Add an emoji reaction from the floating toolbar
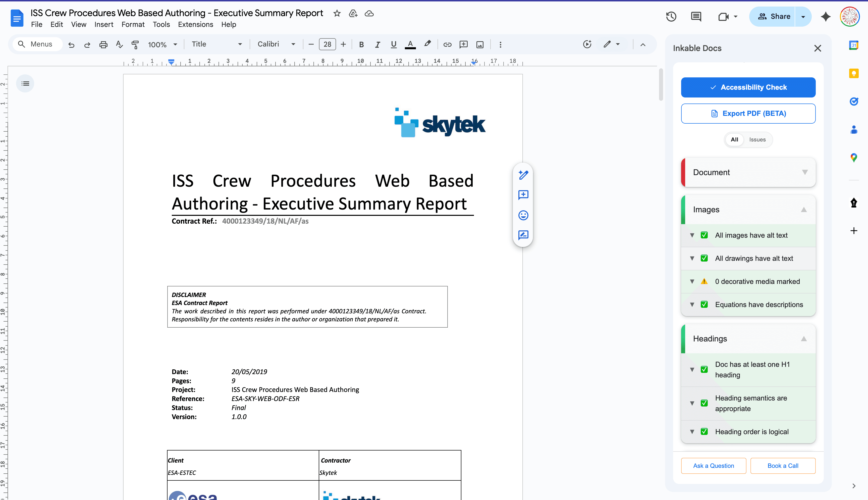The image size is (868, 500). 523,216
